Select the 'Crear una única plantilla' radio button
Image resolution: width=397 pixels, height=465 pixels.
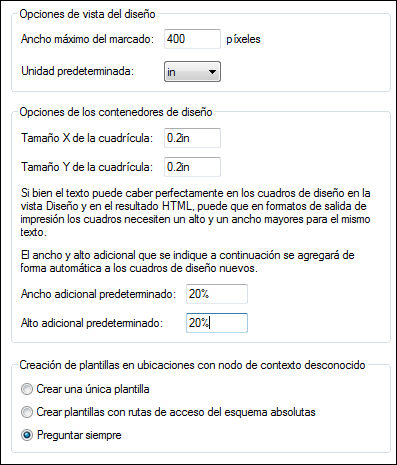[x=27, y=389]
